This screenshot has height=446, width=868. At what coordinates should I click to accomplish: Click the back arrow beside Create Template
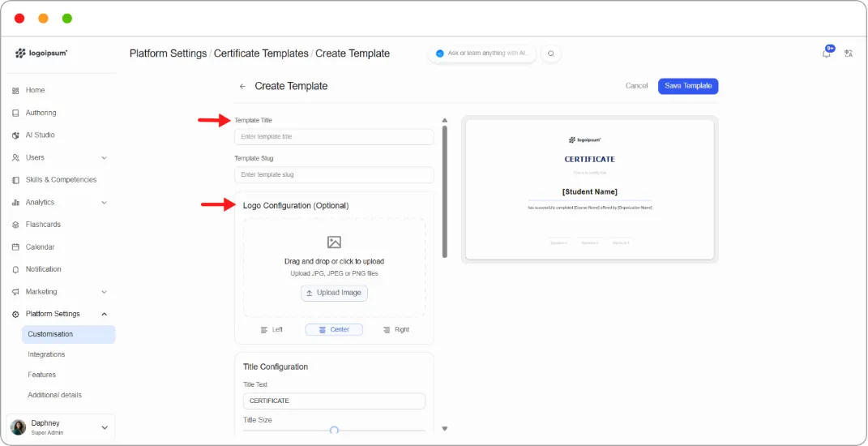coord(242,87)
